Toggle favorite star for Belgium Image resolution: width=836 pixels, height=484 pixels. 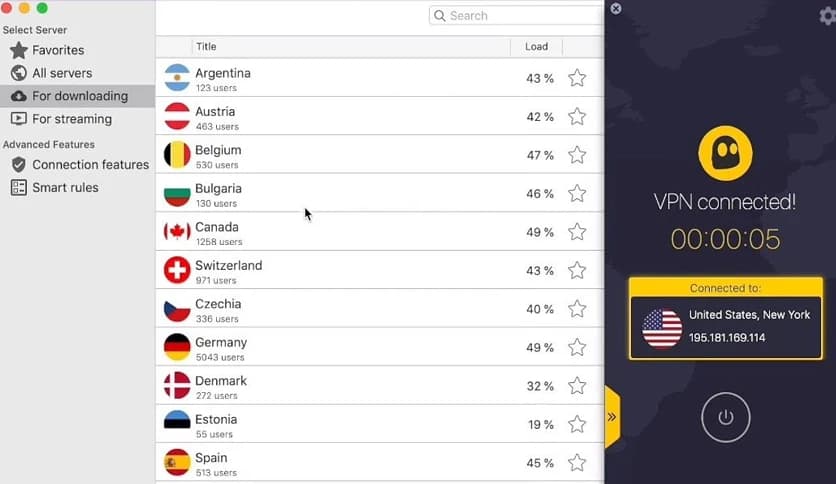pyautogui.click(x=577, y=155)
